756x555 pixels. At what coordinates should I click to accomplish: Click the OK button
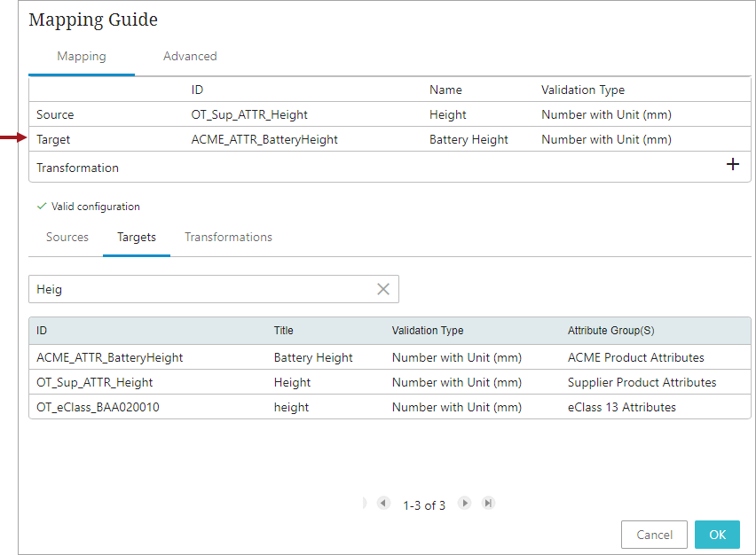[x=717, y=535]
